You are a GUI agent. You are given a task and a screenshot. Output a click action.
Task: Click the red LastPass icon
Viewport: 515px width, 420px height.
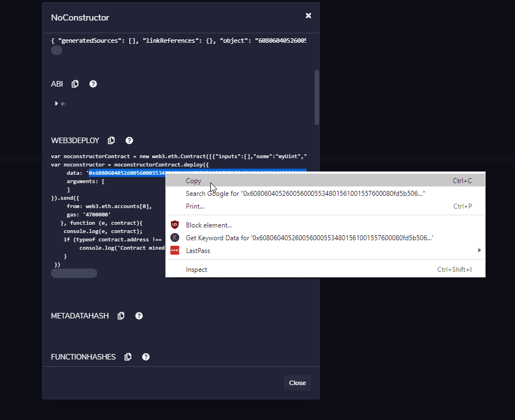click(175, 251)
